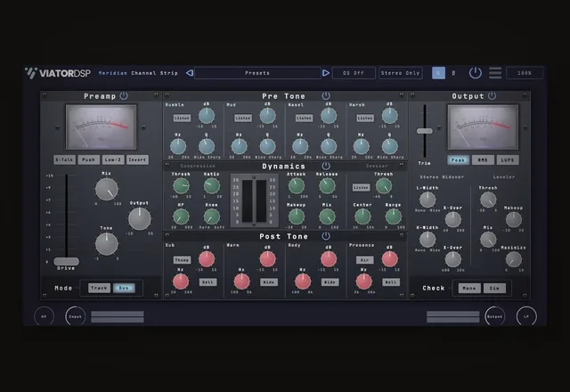Click the Output gain dial at bottom
Image resolution: width=570 pixels, height=392 pixels.
coord(495,316)
